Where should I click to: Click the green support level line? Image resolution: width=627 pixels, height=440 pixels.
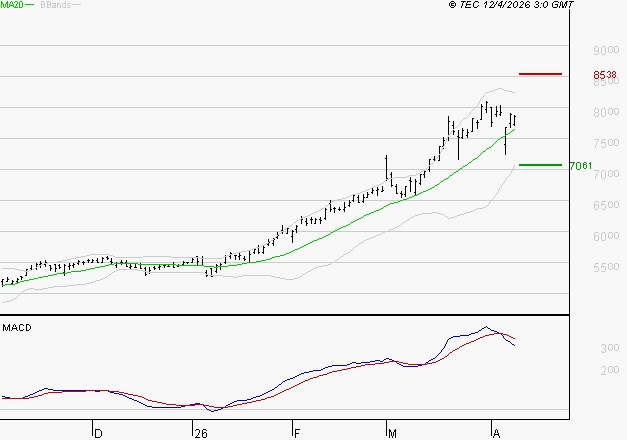(540, 165)
